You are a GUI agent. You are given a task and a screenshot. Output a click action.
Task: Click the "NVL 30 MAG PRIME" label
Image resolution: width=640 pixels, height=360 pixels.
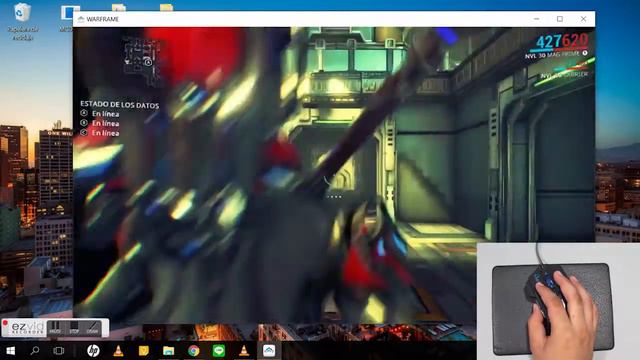coord(552,55)
